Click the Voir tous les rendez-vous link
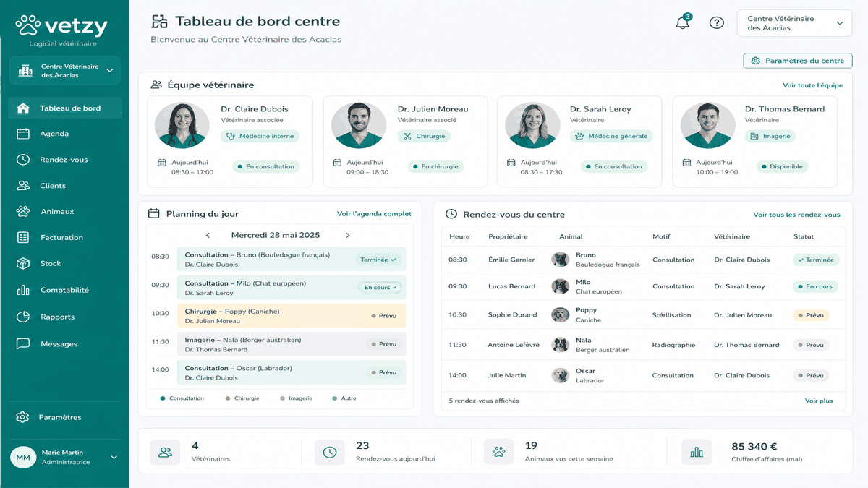 pyautogui.click(x=796, y=215)
